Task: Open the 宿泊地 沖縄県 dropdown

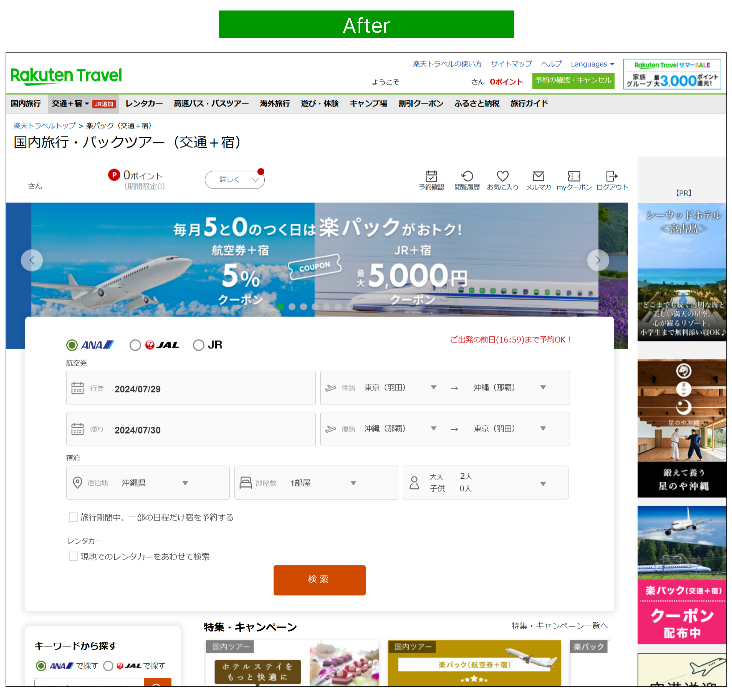Action: pyautogui.click(x=148, y=483)
